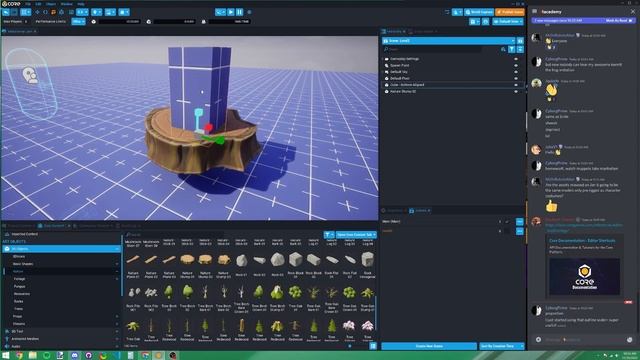
Task: Click the Max Players number field
Action: point(26,21)
